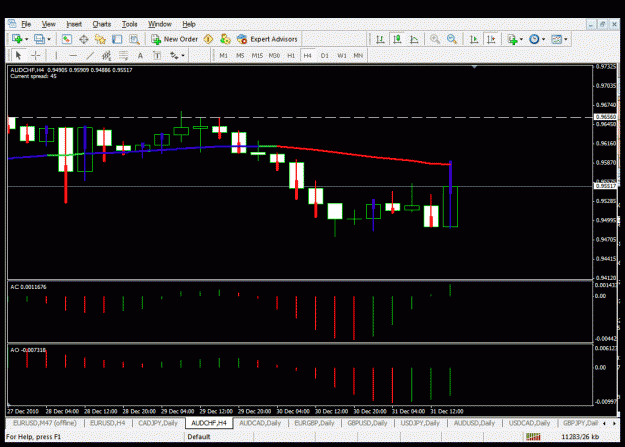Image resolution: width=625 pixels, height=447 pixels.
Task: Click the chart shift triangle marker
Action: click(474, 67)
